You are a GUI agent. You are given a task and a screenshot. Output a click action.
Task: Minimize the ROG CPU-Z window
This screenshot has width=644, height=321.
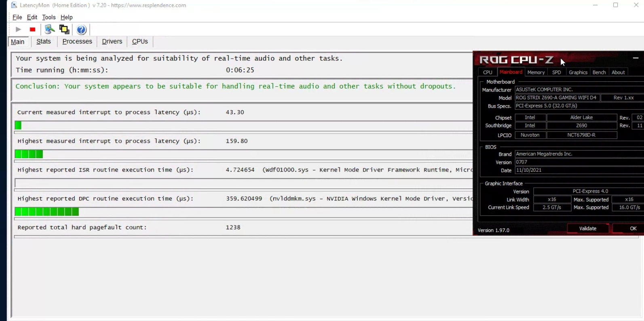(636, 58)
